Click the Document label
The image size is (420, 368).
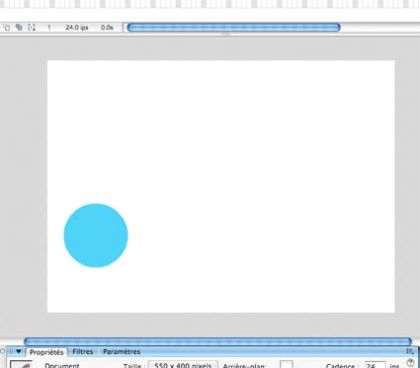pos(62,365)
